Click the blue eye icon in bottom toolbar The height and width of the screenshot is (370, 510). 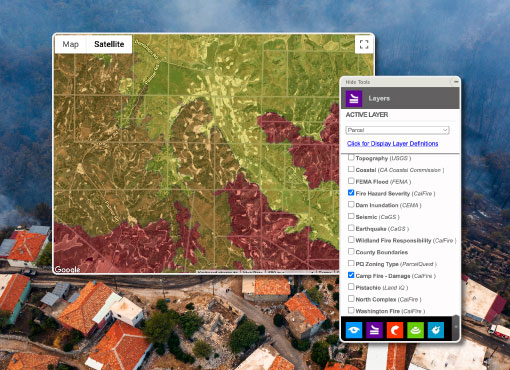coord(354,330)
